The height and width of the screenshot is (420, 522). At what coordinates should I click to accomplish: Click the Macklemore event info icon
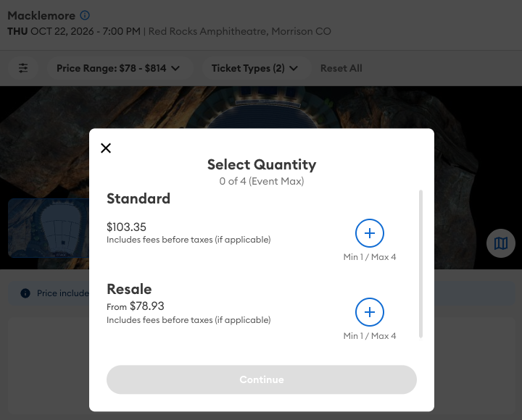(85, 15)
